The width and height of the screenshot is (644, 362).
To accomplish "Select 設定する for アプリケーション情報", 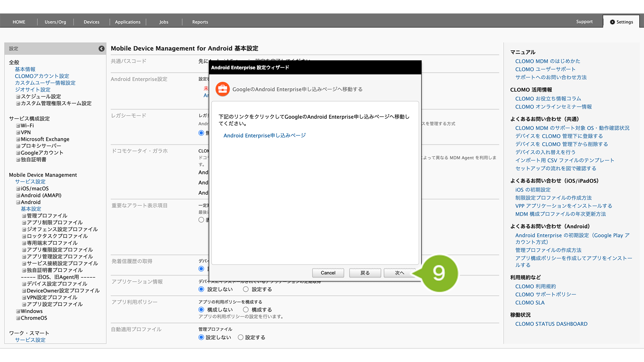I will [246, 289].
